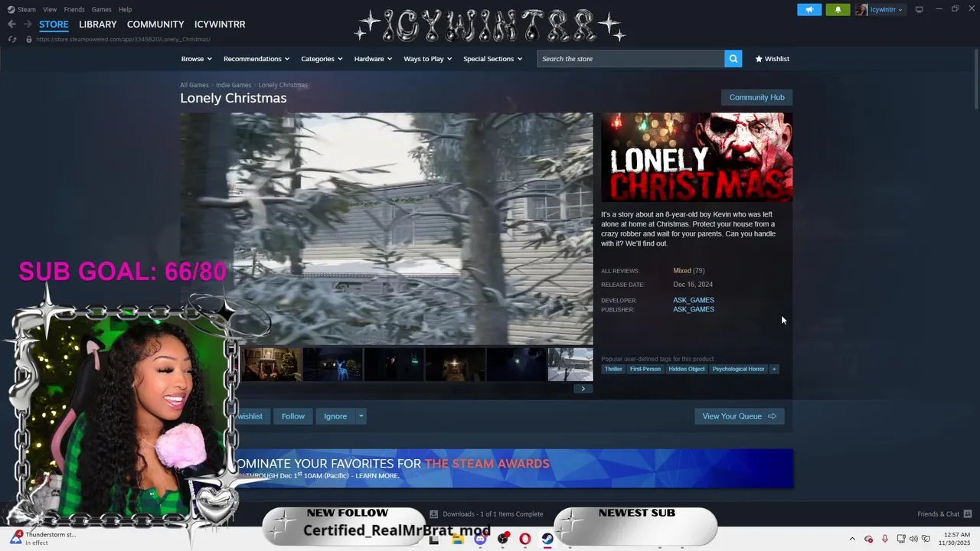This screenshot has width=980, height=551.
Task: Open the green notifications bell
Action: click(x=838, y=9)
